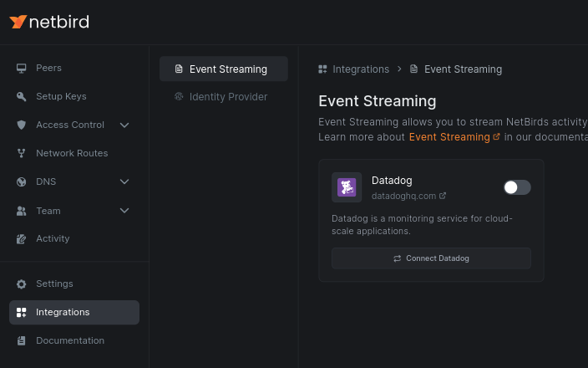
Task: Click the Setup Keys key icon
Action: coord(22,96)
